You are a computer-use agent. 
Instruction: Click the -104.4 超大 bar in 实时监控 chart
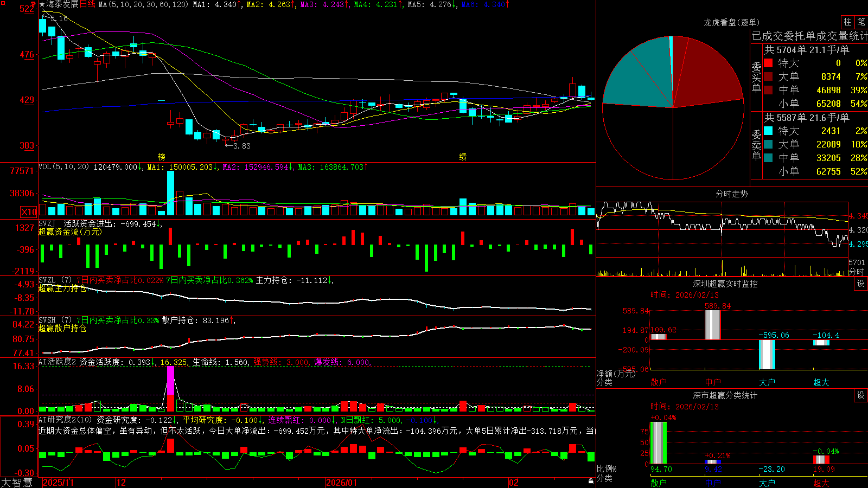(821, 343)
